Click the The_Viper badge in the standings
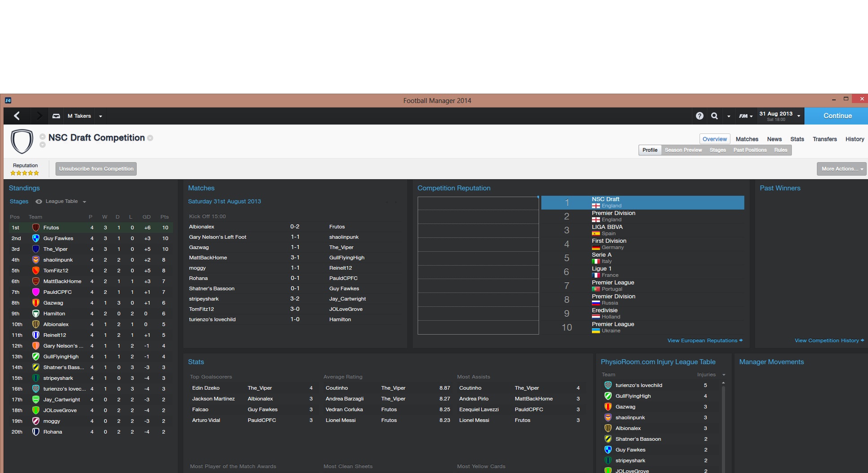 point(36,249)
